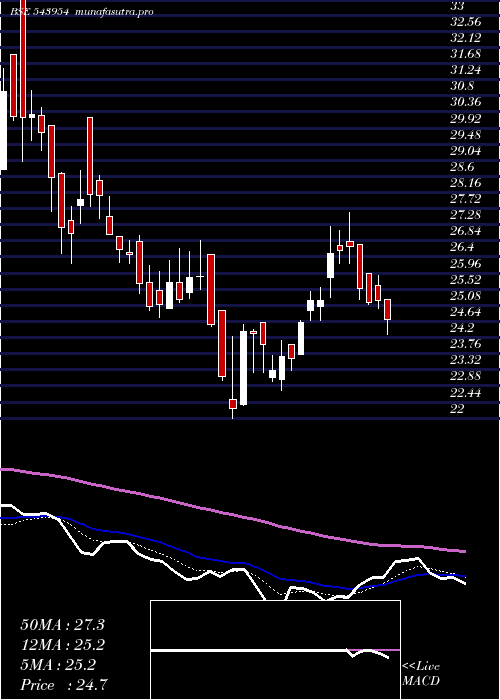500x700 pixels.
Task: Select the 23.76 price axis label
Action: [x=465, y=344]
